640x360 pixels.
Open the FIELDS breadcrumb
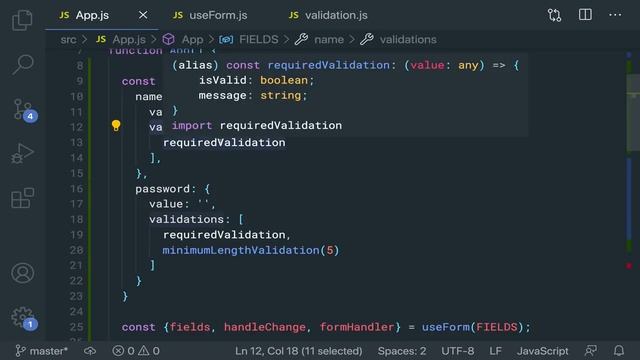pyautogui.click(x=249, y=40)
